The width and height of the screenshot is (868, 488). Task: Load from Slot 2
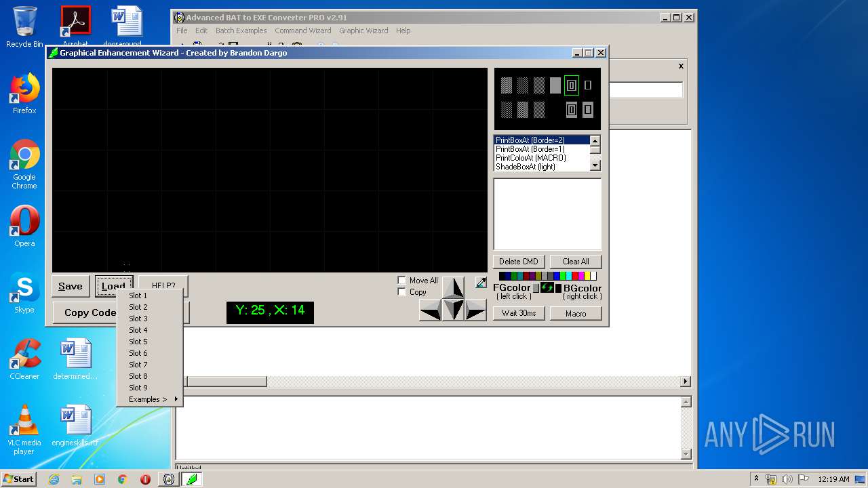pyautogui.click(x=150, y=307)
